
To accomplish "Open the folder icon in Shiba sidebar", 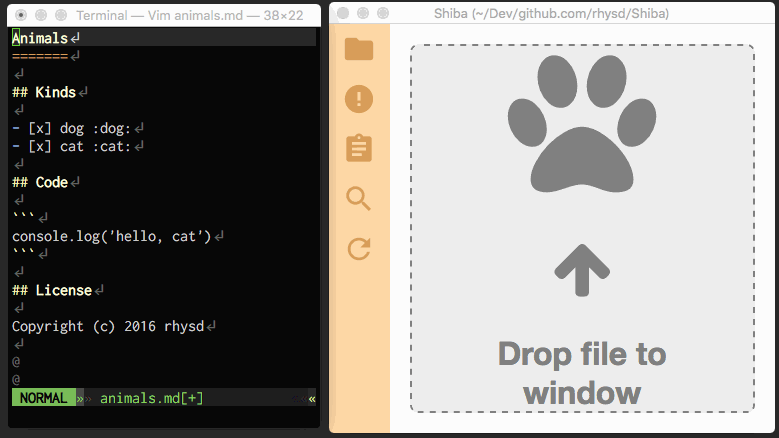I will (x=359, y=49).
